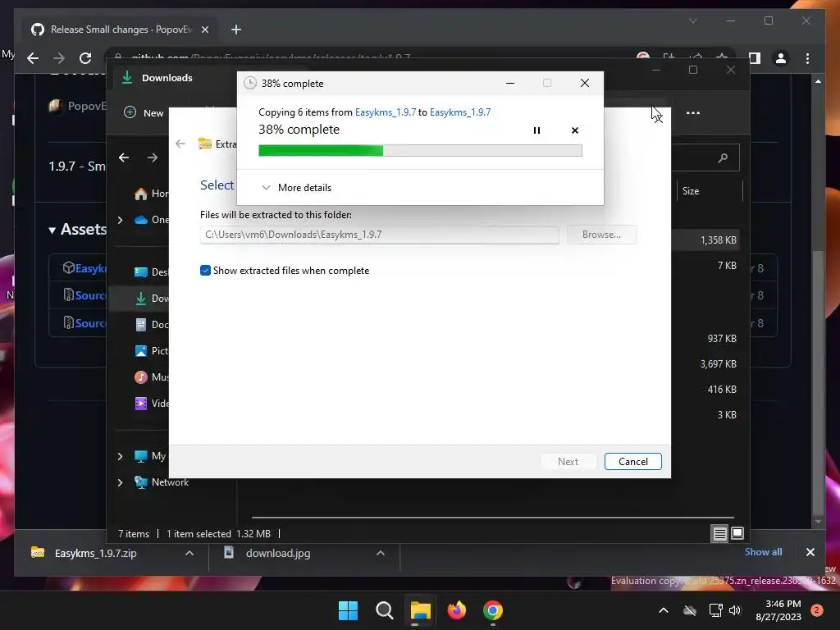Open the Windows Start menu

[348, 610]
